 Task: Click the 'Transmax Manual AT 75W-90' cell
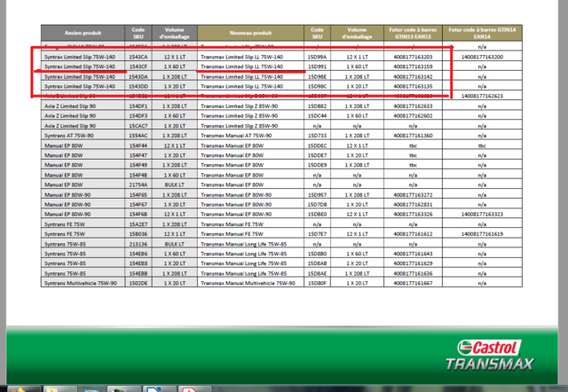click(x=250, y=136)
